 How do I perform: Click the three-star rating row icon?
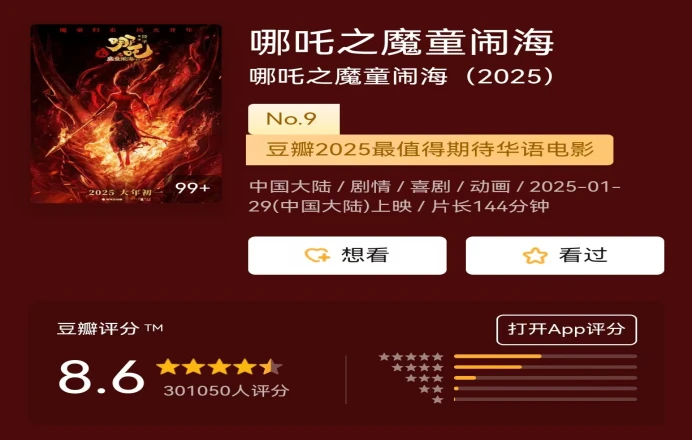[x=424, y=378]
